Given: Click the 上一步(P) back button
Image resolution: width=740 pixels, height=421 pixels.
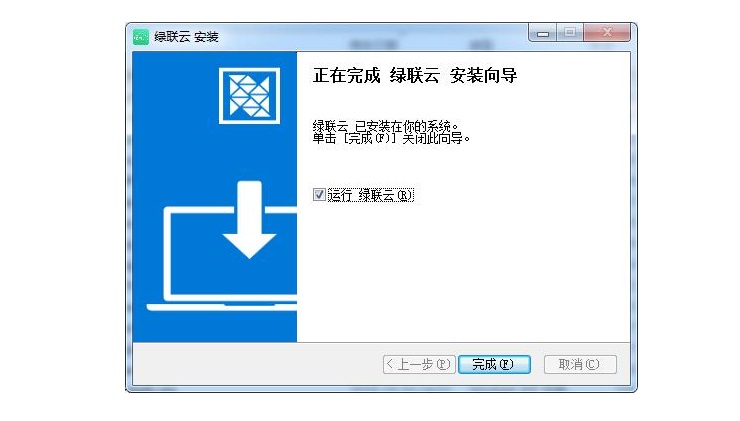Looking at the screenshot, I should 419,364.
